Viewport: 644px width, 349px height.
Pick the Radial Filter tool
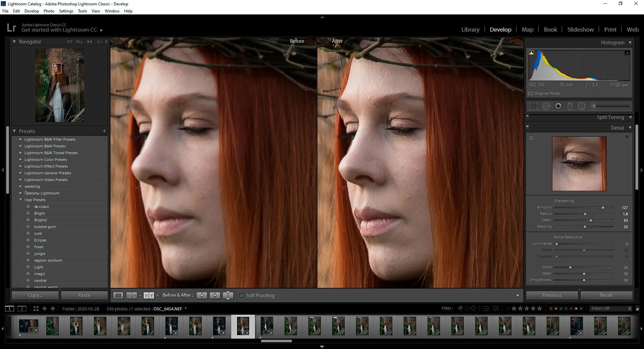coord(582,106)
